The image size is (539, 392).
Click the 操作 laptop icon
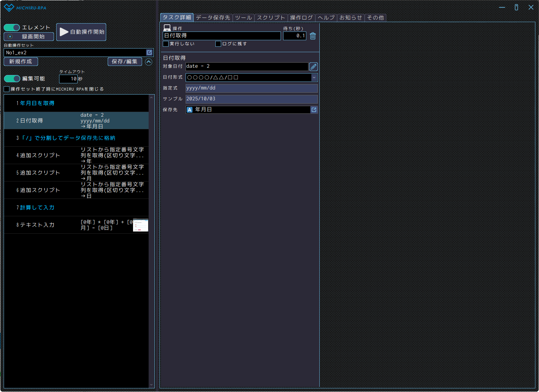[x=167, y=28]
